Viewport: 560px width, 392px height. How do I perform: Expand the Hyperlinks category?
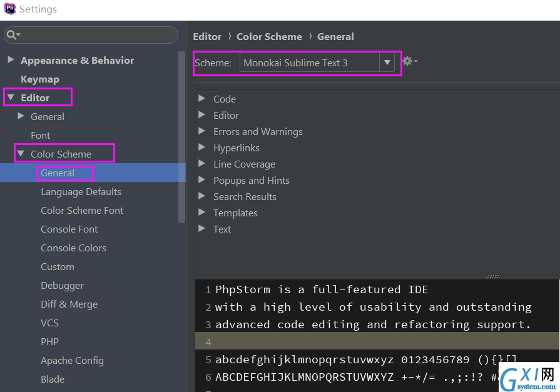point(201,147)
